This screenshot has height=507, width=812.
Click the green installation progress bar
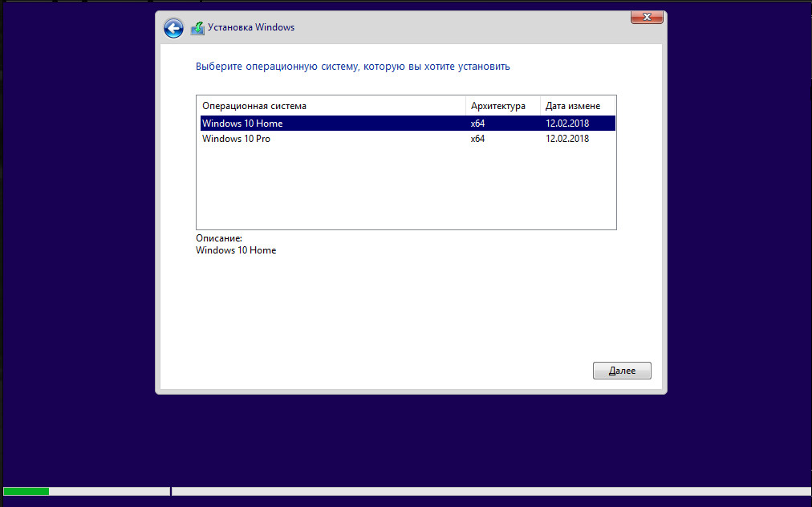point(26,491)
